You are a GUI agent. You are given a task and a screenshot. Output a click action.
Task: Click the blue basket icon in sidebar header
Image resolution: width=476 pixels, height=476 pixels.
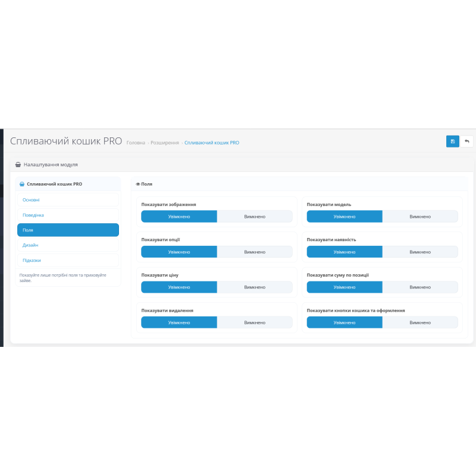(22, 184)
